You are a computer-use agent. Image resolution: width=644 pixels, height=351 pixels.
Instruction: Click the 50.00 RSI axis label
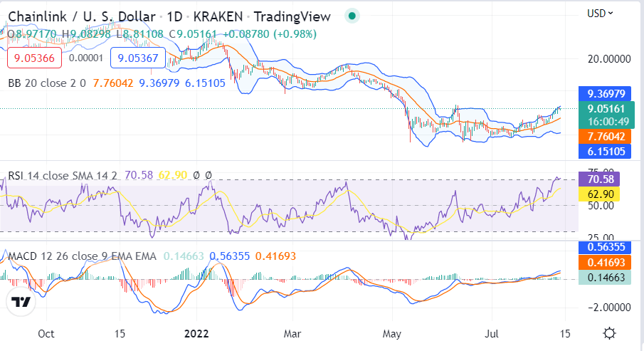pos(601,206)
